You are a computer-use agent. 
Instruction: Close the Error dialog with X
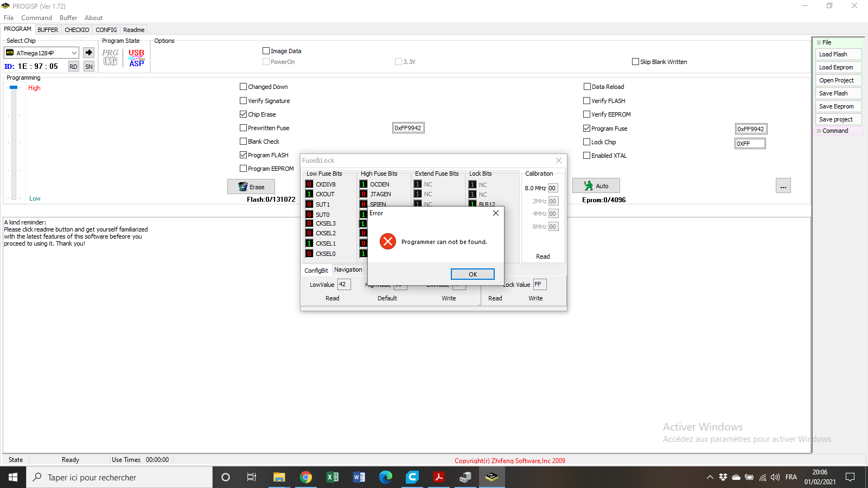point(495,213)
